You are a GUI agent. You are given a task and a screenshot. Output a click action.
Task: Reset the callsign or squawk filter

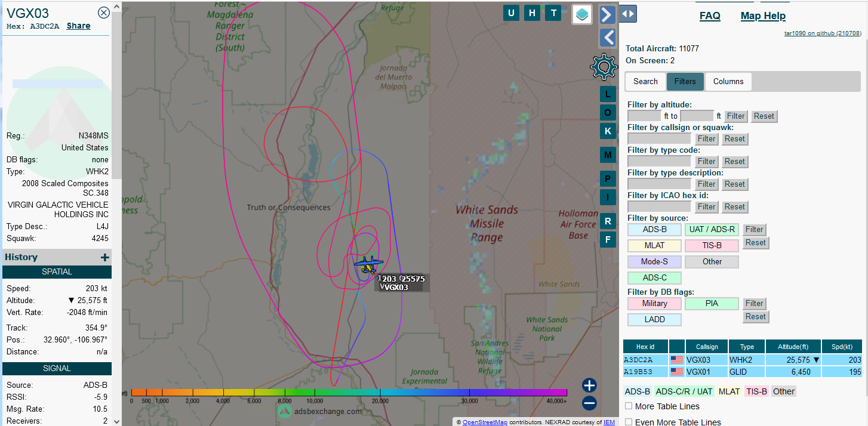click(x=735, y=139)
